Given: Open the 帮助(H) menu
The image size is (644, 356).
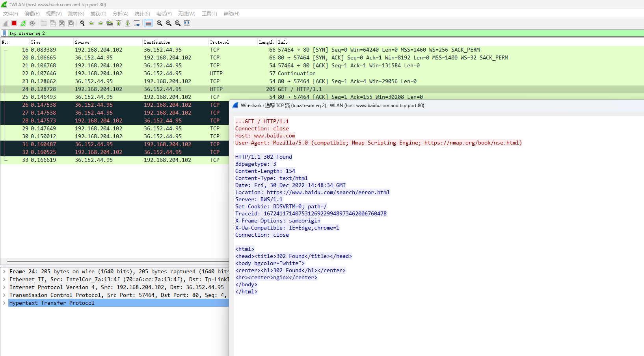Looking at the screenshot, I should (231, 14).
